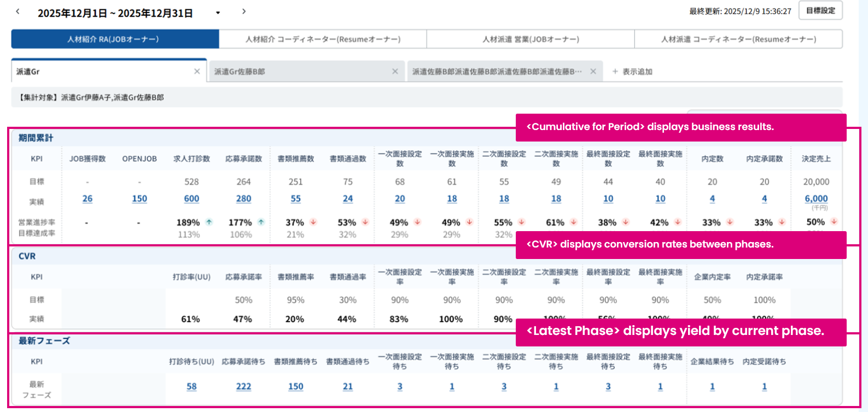
Task: Open 打診待ち(UU) latest phase value 58
Action: click(x=191, y=386)
